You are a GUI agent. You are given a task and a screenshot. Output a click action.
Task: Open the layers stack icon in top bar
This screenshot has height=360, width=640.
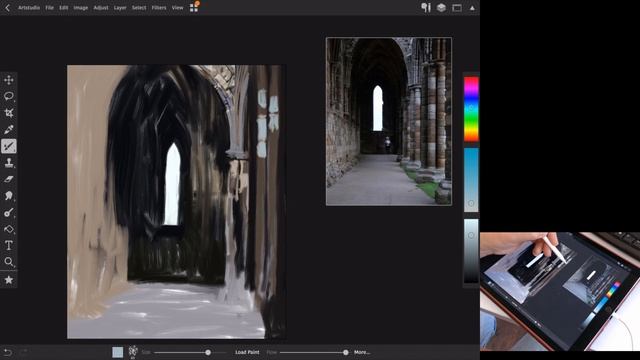(x=441, y=7)
